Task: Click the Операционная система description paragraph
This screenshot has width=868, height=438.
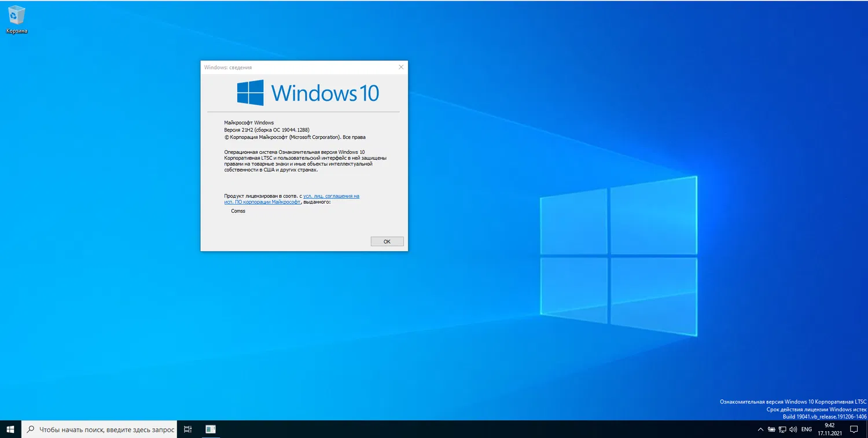Action: [306, 161]
